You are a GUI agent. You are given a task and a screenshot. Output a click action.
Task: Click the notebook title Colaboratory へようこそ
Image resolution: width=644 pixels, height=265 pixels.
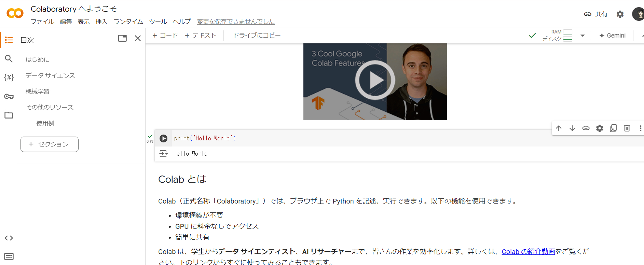coord(74,9)
